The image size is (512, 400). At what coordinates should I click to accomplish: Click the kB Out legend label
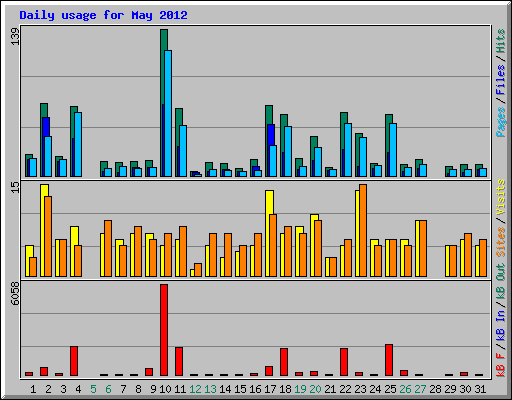501,281
